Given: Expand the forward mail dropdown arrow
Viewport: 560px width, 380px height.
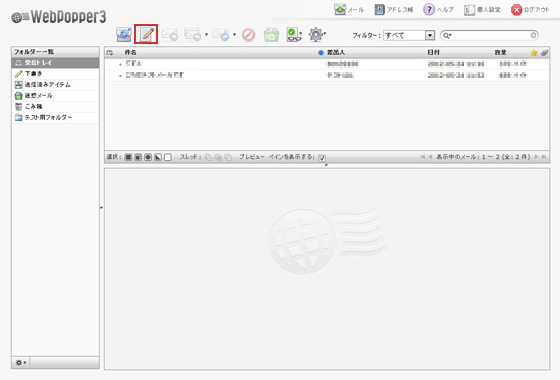Looking at the screenshot, I should [234, 35].
